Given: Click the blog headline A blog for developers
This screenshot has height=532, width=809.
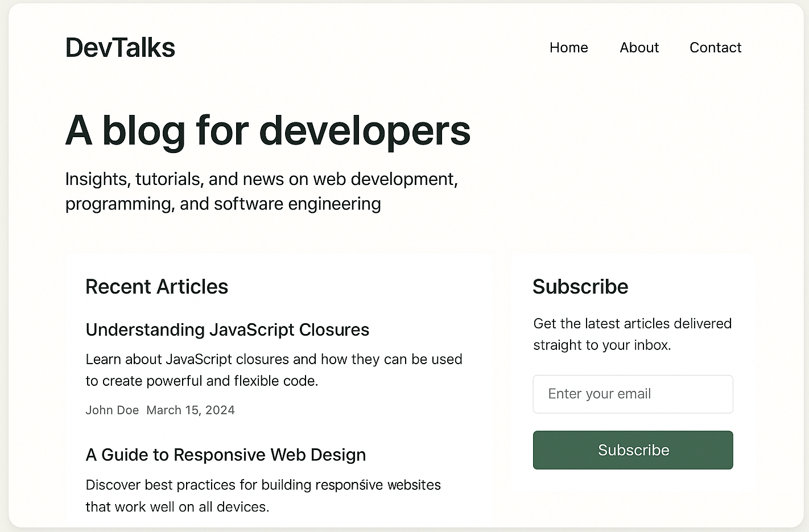Looking at the screenshot, I should tap(268, 130).
